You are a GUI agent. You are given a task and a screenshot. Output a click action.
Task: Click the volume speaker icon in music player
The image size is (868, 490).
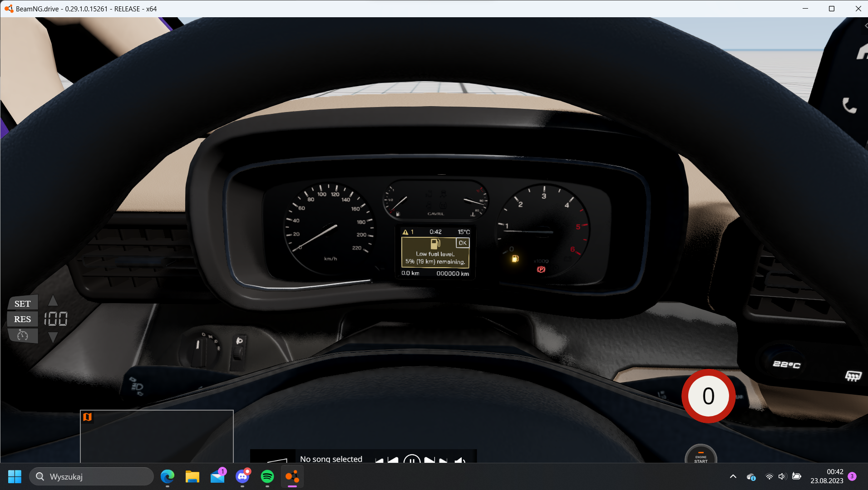point(460,460)
